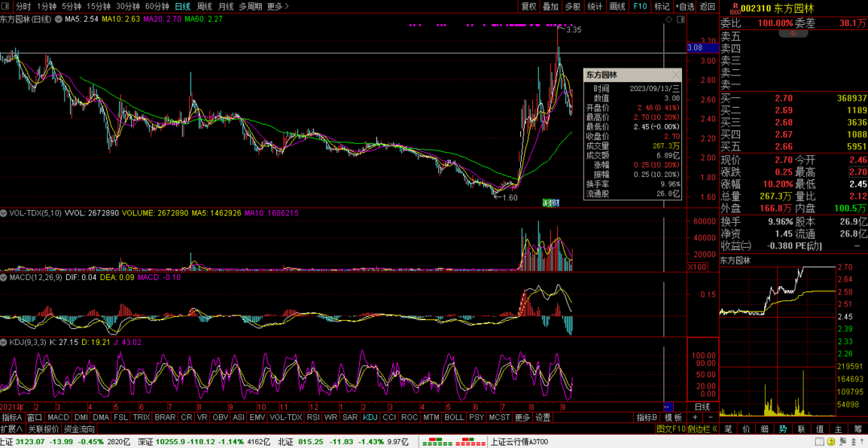Click the 标记 mark button

(x=662, y=6)
